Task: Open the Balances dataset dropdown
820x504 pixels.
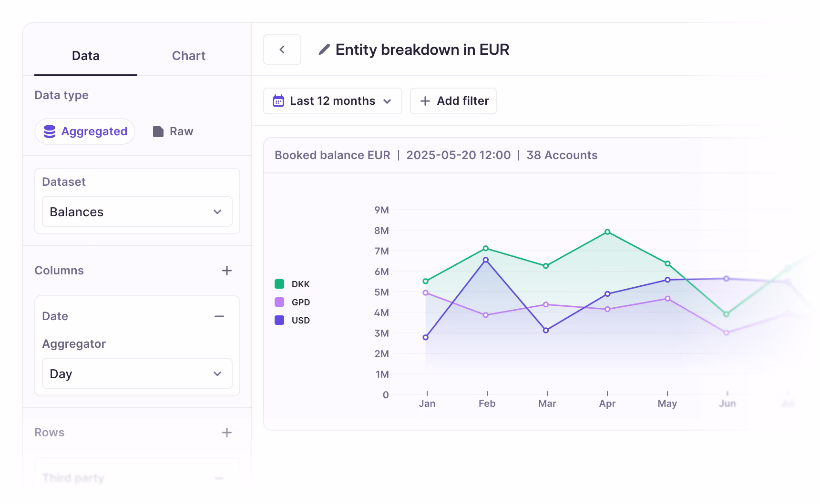Action: 137,212
